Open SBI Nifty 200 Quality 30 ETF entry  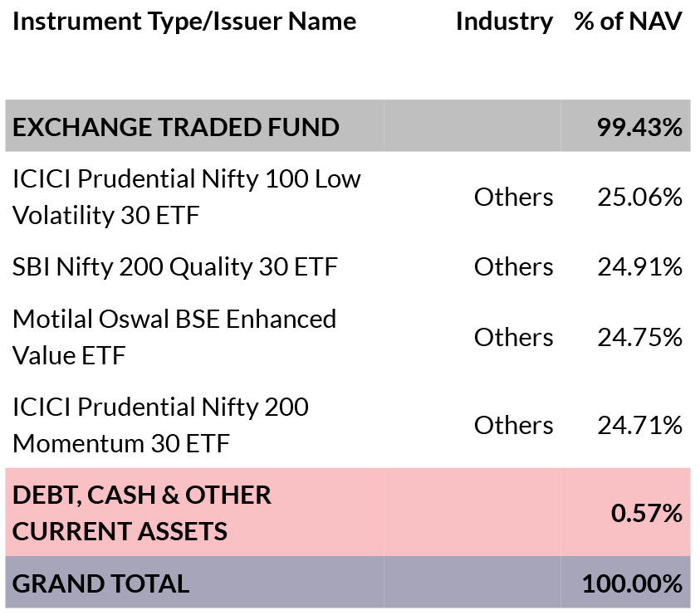175,267
